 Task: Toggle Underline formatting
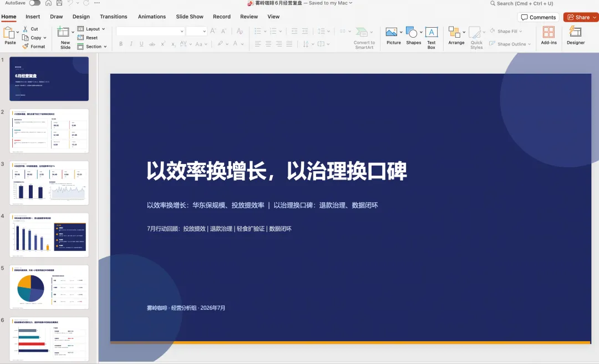141,44
